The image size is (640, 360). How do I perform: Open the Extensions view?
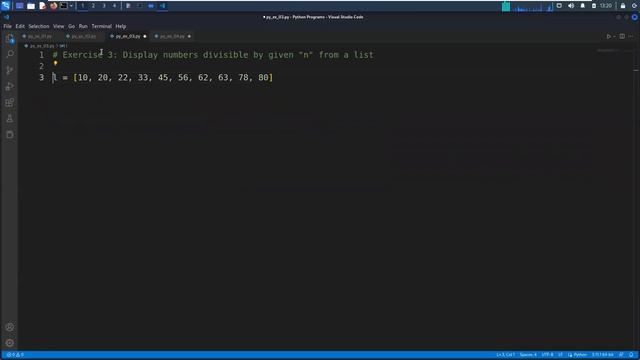(x=10, y=102)
